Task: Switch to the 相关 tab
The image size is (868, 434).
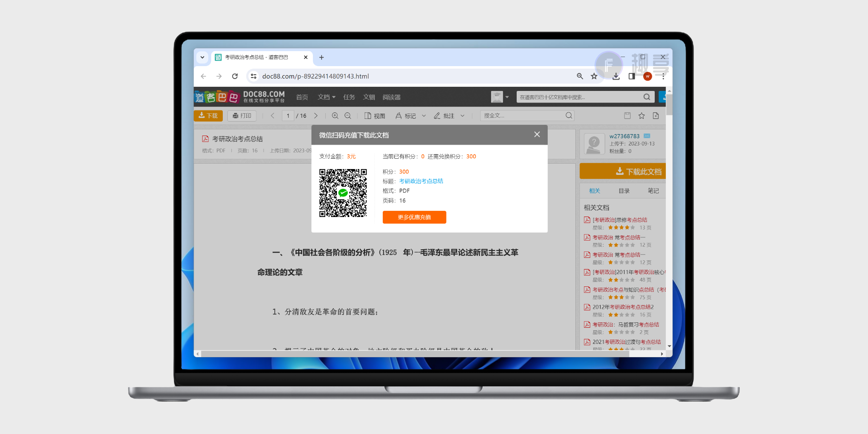Action: [594, 191]
